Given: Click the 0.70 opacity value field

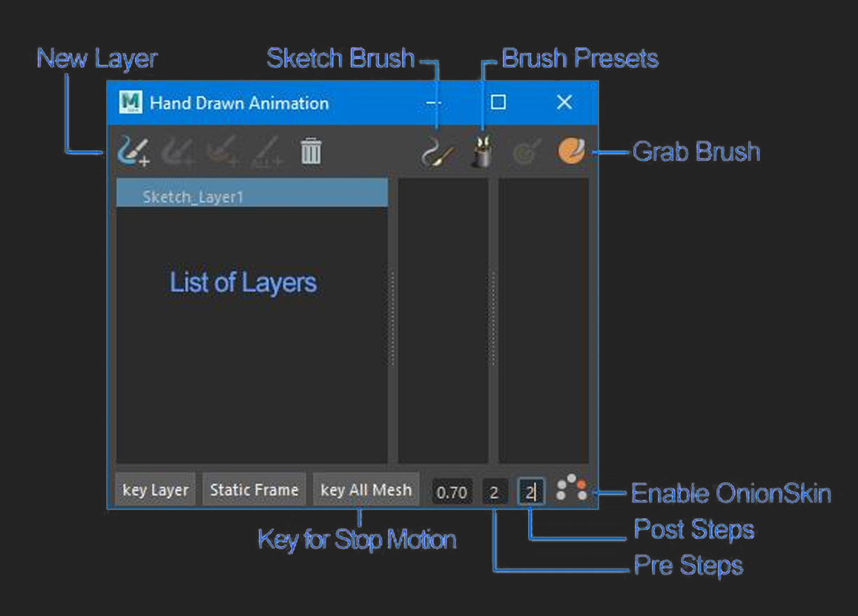Looking at the screenshot, I should pos(451,492).
